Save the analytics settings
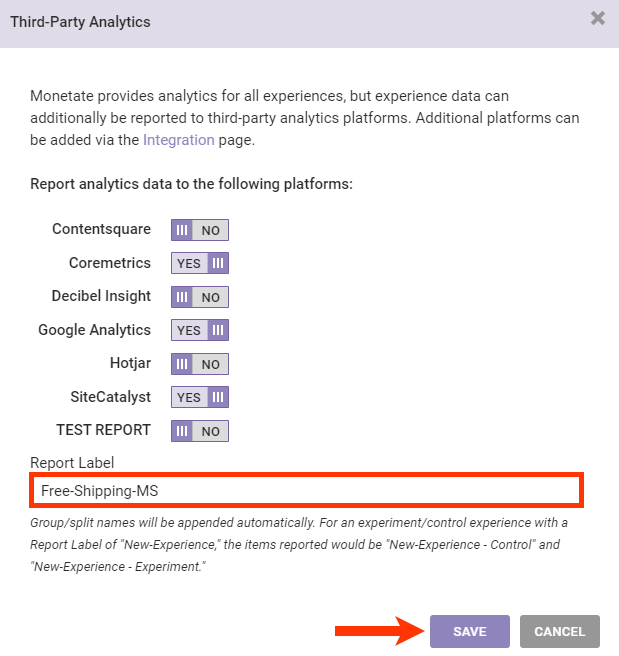 click(469, 632)
